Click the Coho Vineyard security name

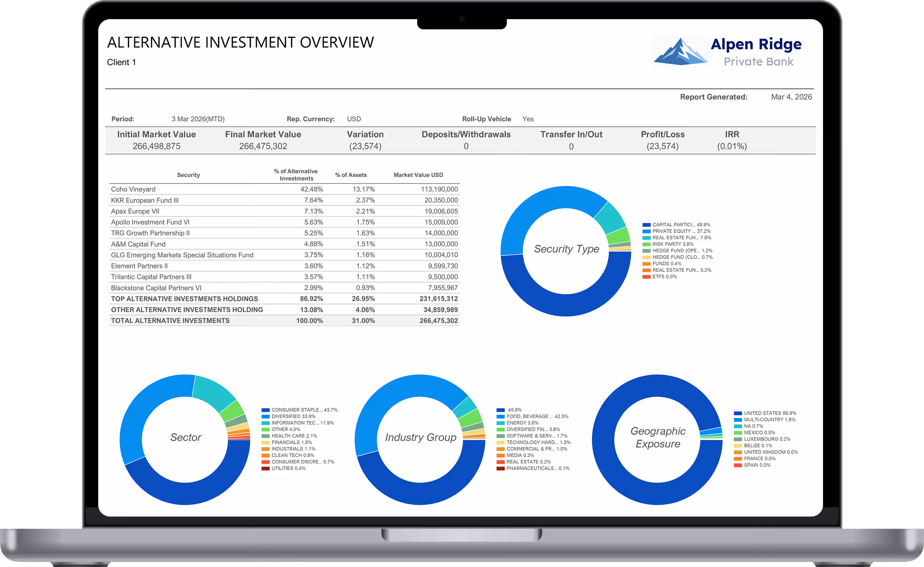[133, 189]
